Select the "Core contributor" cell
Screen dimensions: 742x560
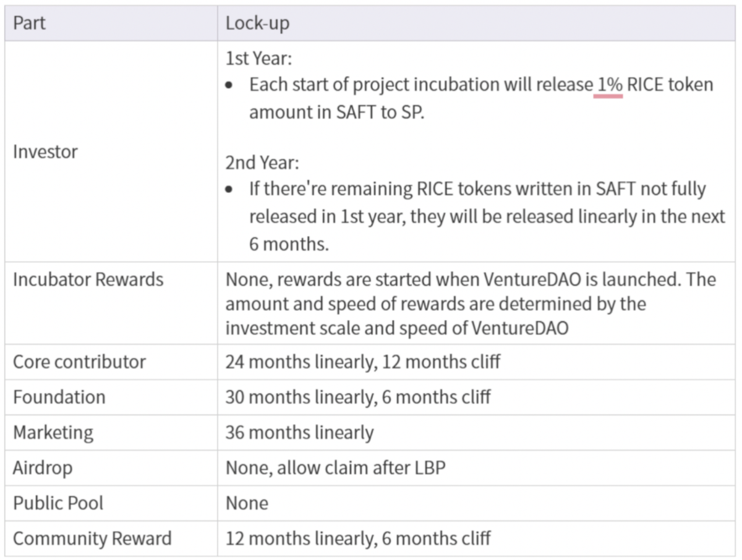click(79, 362)
